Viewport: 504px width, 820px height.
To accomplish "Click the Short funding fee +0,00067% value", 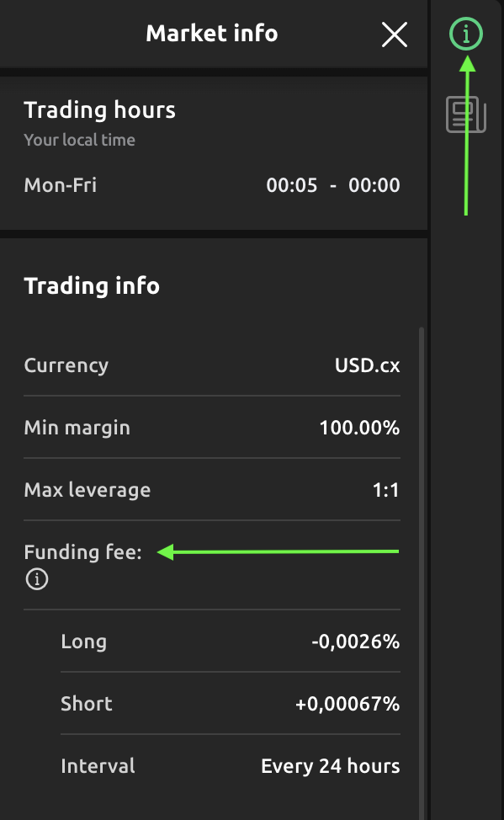I will pos(347,704).
